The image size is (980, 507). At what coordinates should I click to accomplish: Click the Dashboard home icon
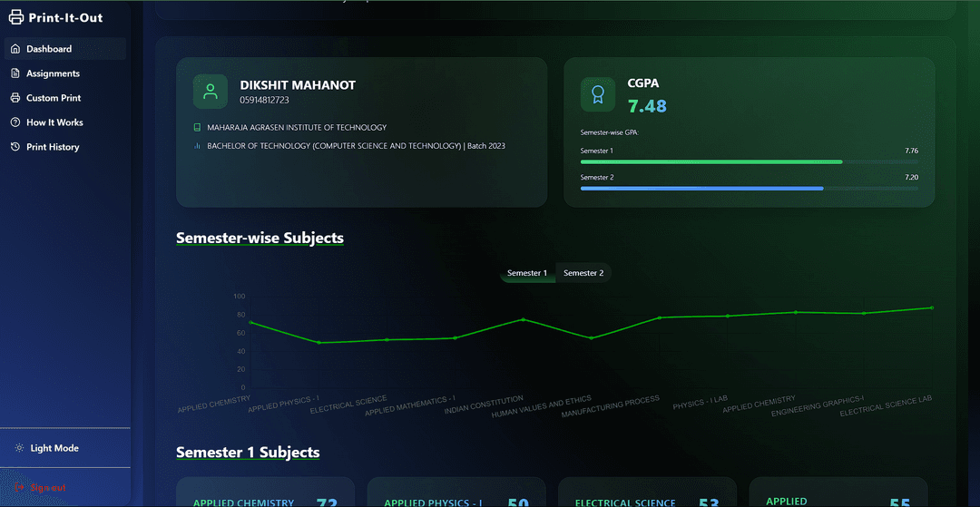click(x=15, y=49)
